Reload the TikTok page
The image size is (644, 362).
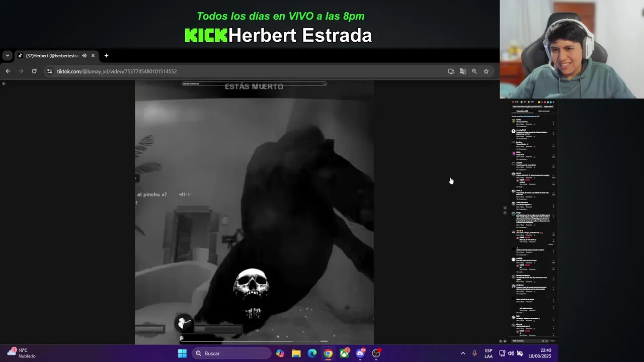(x=34, y=71)
